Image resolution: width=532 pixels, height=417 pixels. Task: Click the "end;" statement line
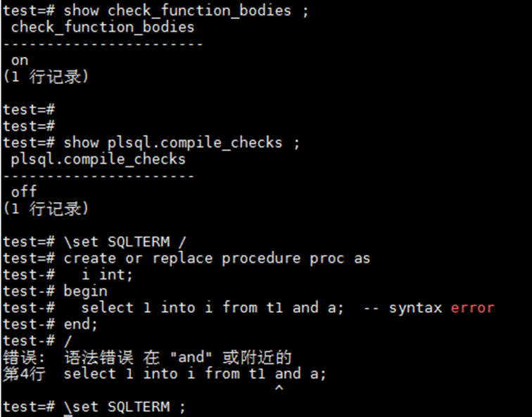click(x=80, y=324)
